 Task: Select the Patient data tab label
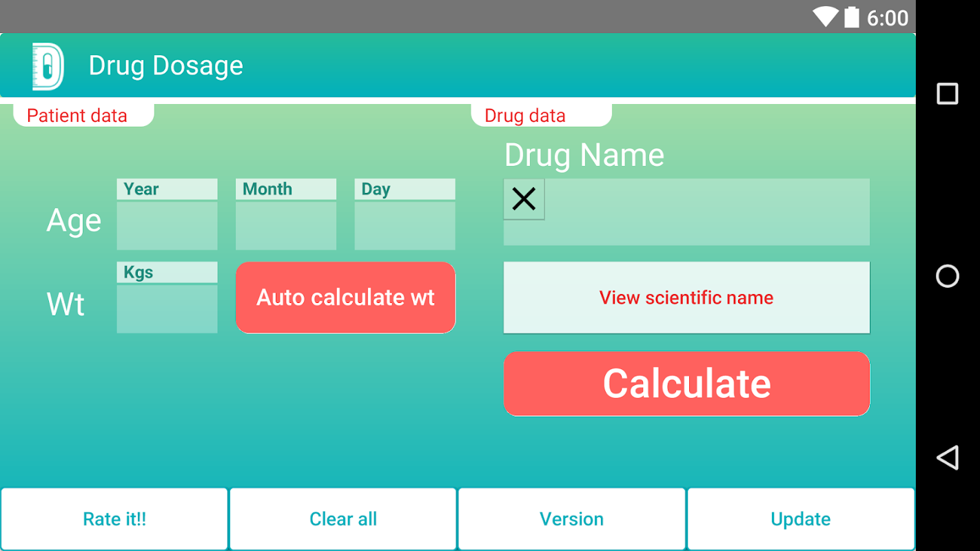77,116
